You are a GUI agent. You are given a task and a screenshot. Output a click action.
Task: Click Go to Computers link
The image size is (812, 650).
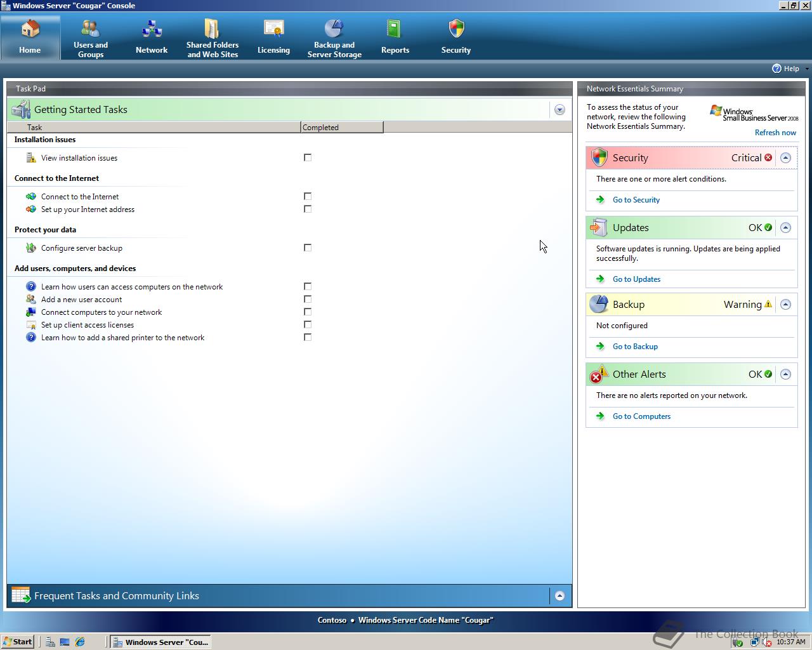[x=641, y=416]
